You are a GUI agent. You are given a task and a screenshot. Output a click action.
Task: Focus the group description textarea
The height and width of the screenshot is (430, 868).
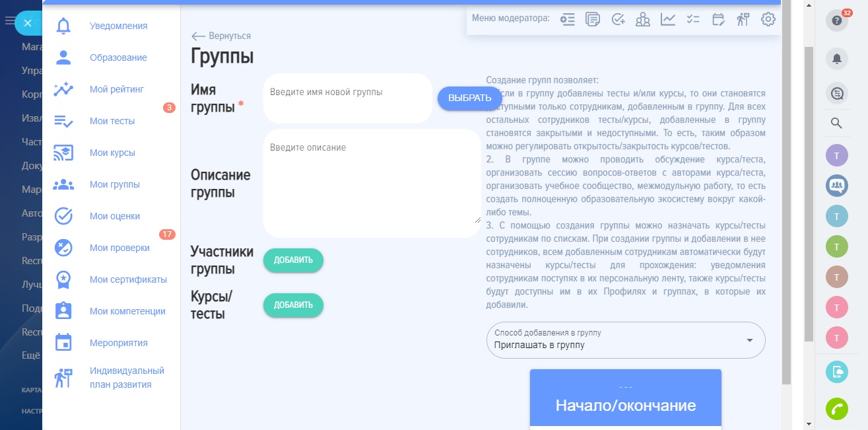[372, 183]
